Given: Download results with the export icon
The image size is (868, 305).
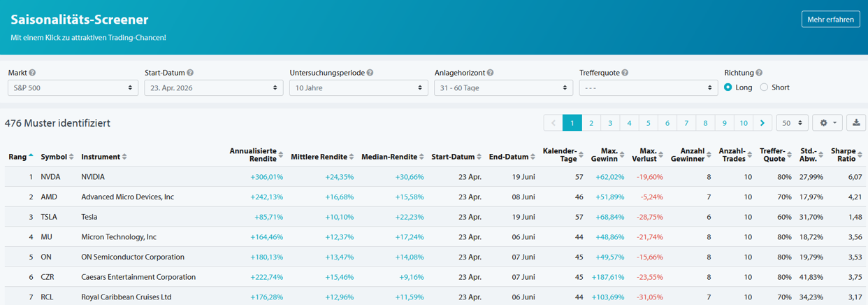Looking at the screenshot, I should [x=856, y=123].
